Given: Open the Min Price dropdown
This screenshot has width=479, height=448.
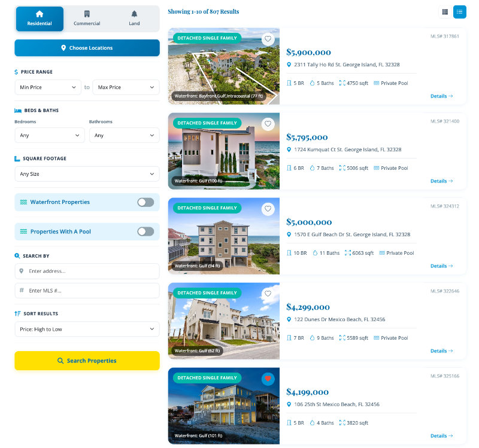Looking at the screenshot, I should [48, 87].
